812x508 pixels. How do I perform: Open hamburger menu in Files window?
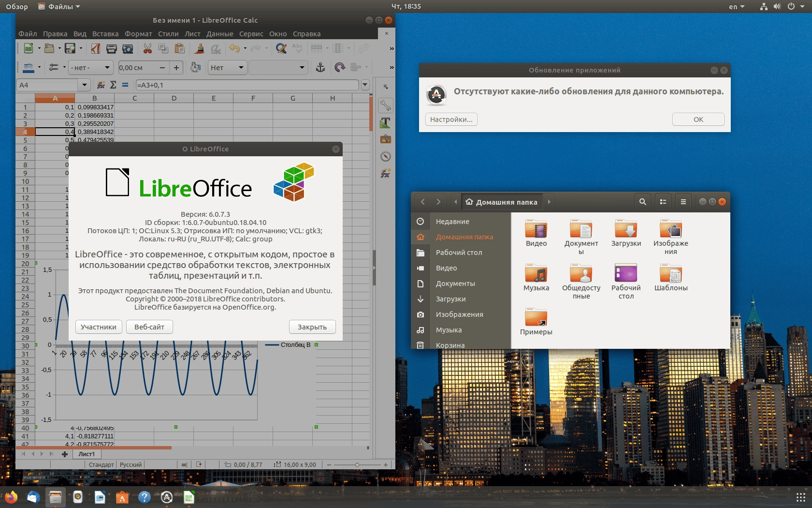683,202
